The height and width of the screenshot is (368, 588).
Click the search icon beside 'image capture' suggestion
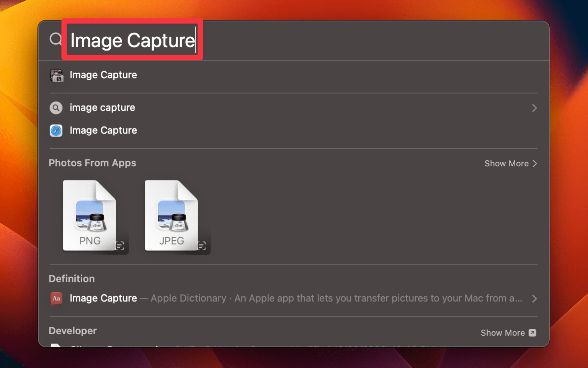(x=56, y=108)
